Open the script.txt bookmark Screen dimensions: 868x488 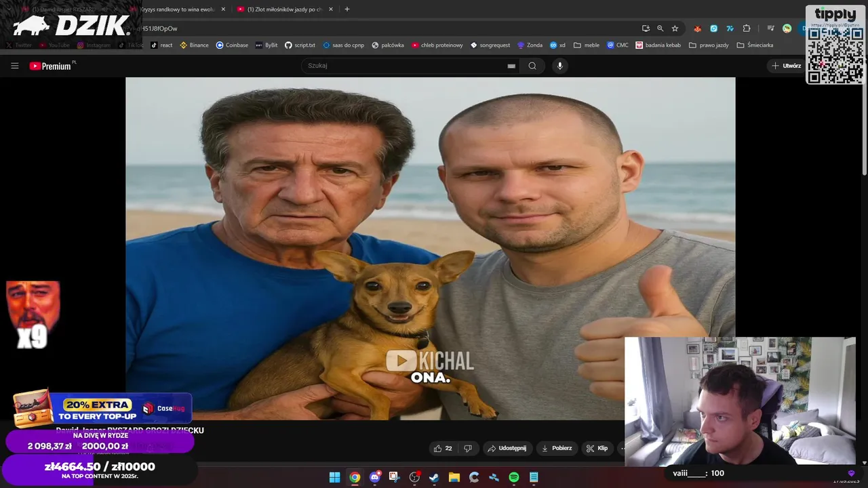click(x=300, y=45)
